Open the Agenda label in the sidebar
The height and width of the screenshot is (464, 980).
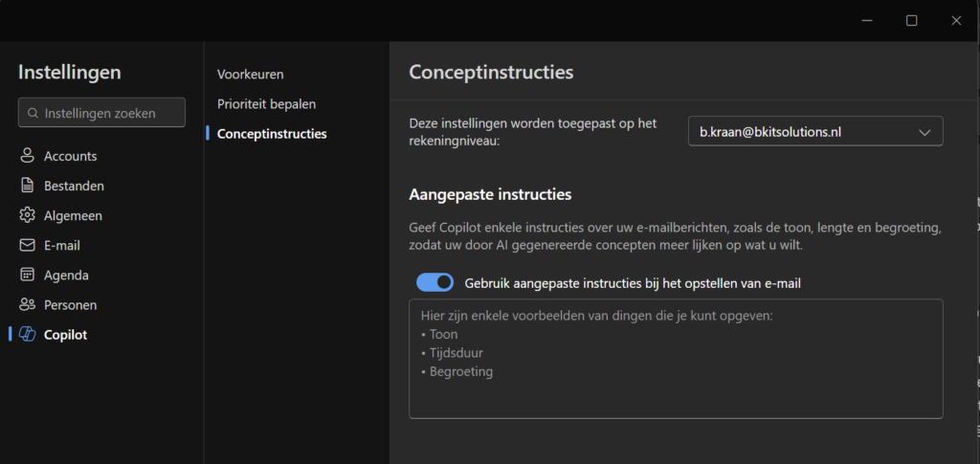(x=66, y=276)
